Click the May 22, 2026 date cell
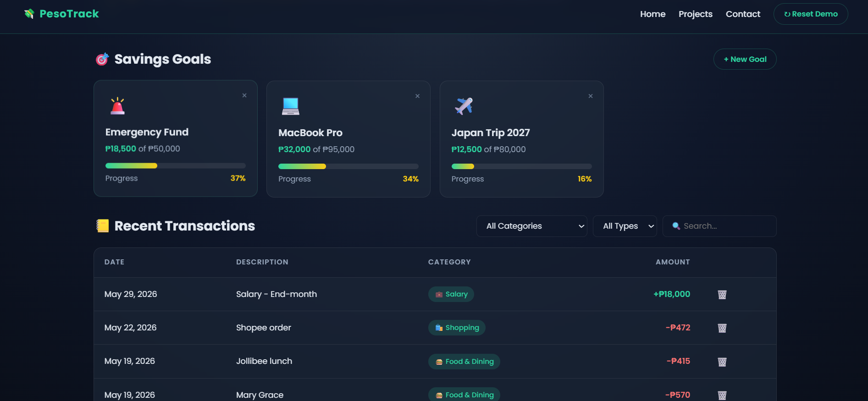Image resolution: width=868 pixels, height=401 pixels. pos(131,328)
